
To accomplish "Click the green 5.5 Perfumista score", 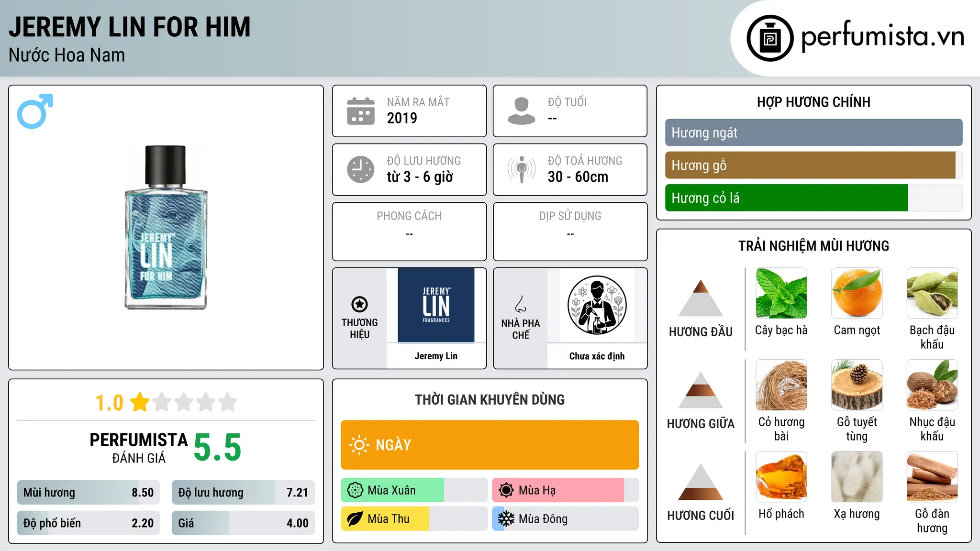I will pyautogui.click(x=217, y=448).
